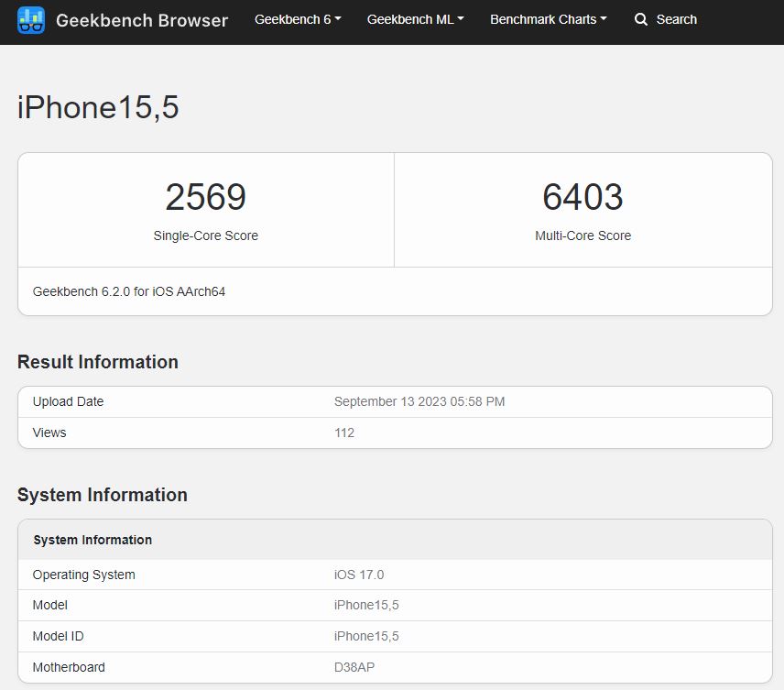This screenshot has height=690, width=784.
Task: Click the Model row label
Action: 50,606
